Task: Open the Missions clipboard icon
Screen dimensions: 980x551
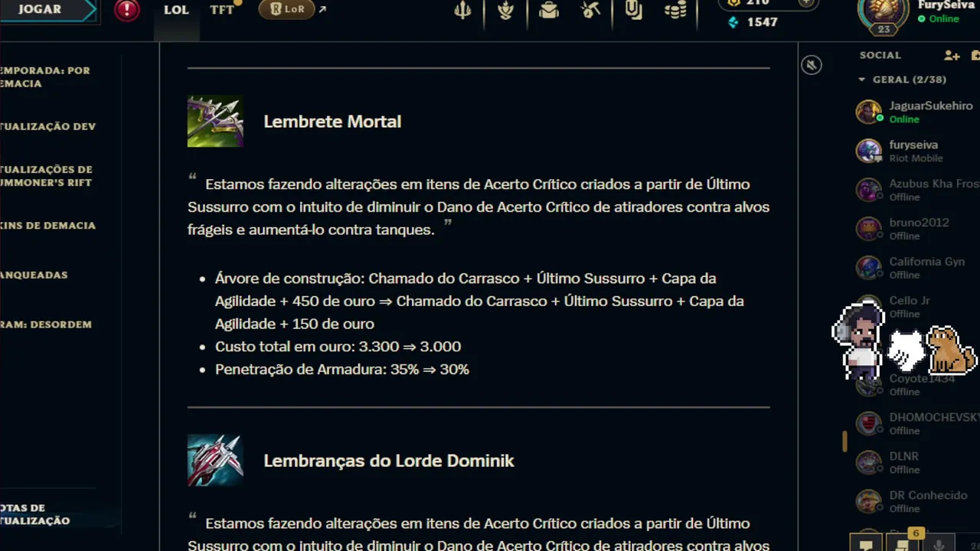Action: click(x=633, y=11)
